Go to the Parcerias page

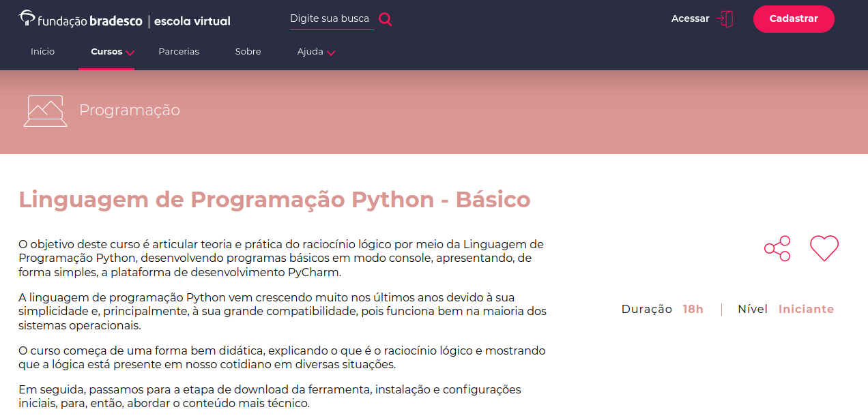(x=178, y=51)
